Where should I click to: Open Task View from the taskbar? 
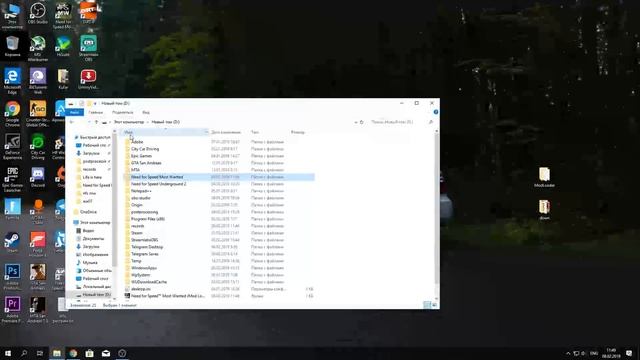40,353
